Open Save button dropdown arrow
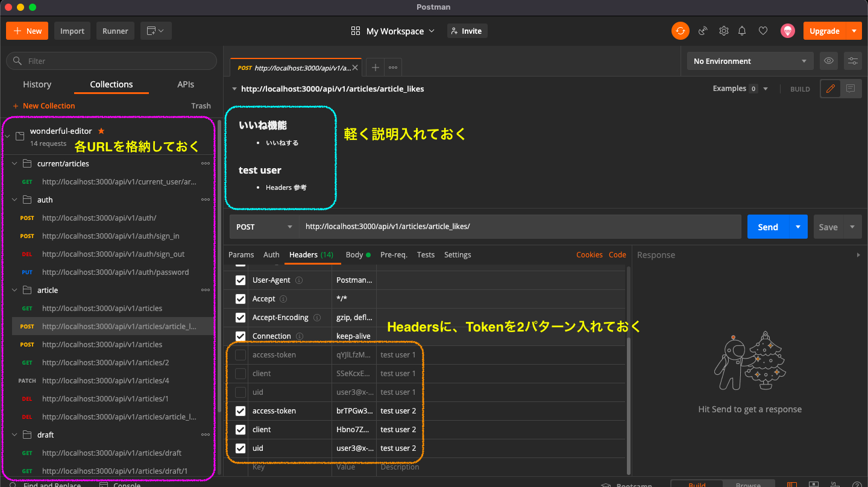Viewport: 868px width, 487px height. (852, 227)
